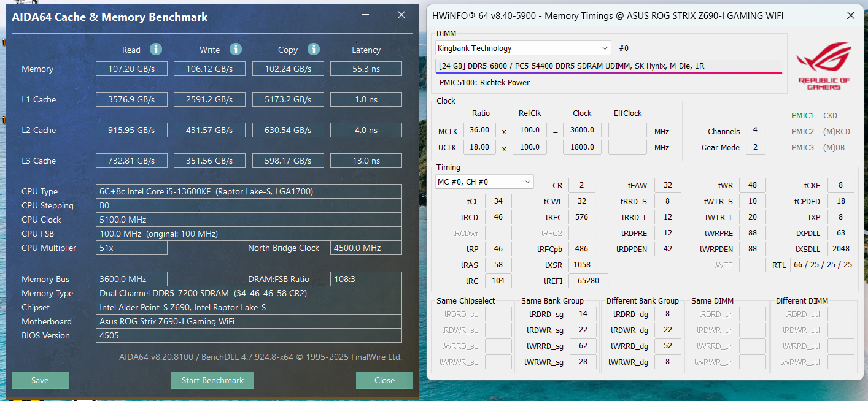This screenshot has height=401, width=868.
Task: Click tRAS value 58
Action: pyautogui.click(x=498, y=265)
